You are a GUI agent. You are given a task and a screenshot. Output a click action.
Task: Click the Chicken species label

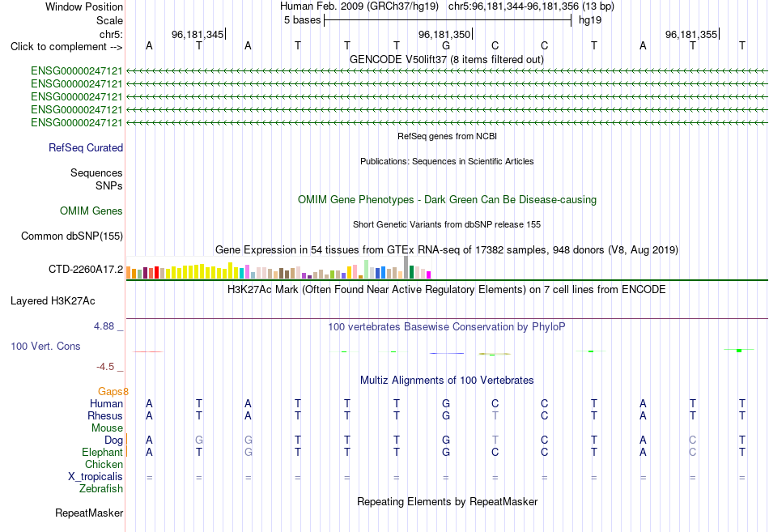pyautogui.click(x=104, y=464)
